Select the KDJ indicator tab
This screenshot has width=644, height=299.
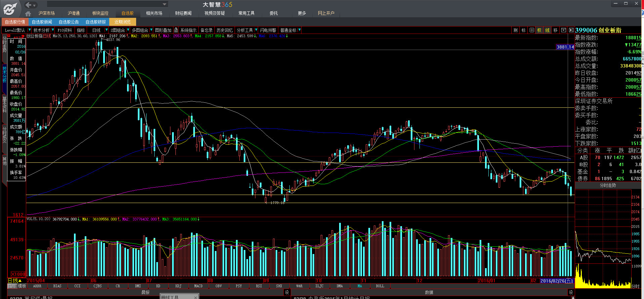(178, 286)
